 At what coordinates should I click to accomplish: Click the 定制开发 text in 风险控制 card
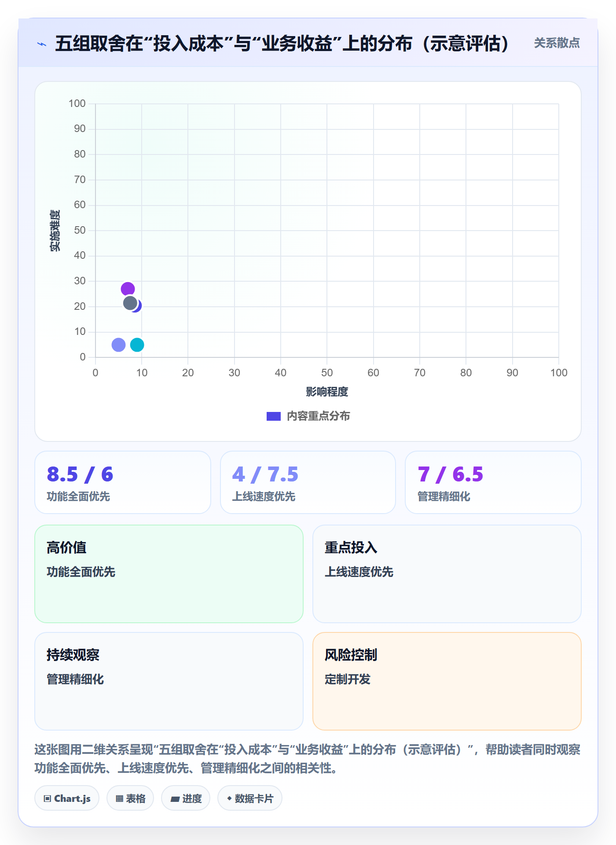[348, 680]
